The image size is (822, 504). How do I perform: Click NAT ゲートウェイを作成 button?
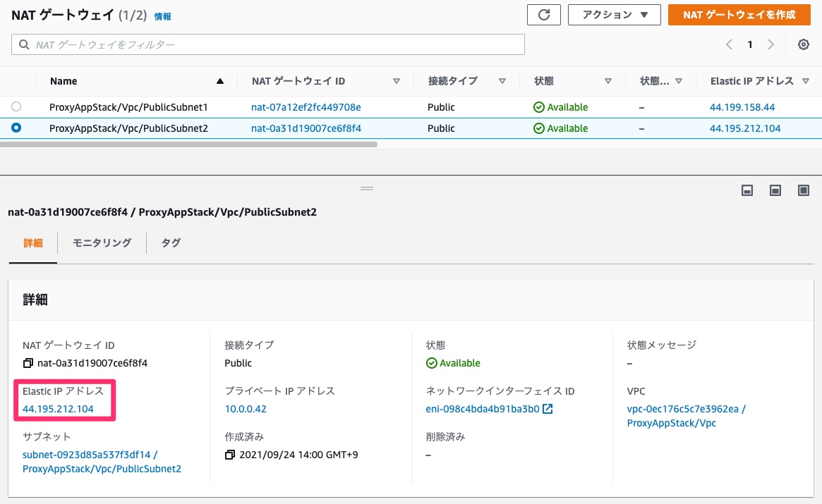tap(739, 15)
